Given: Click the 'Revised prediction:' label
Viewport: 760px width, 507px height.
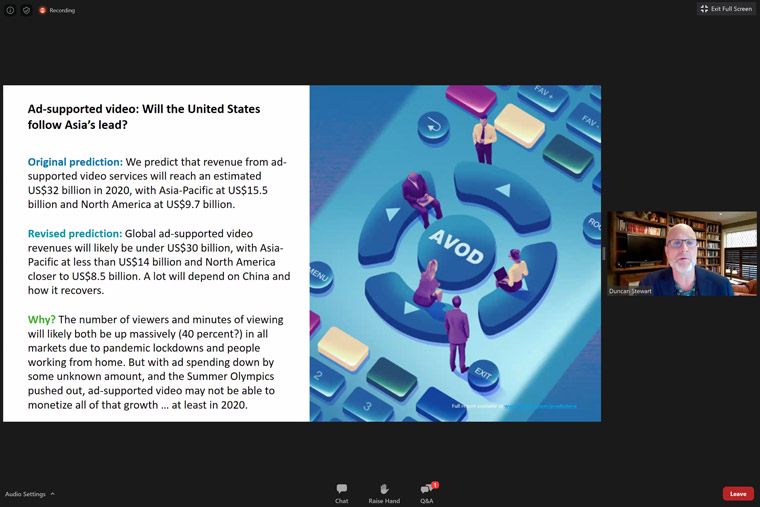Looking at the screenshot, I should coord(75,234).
